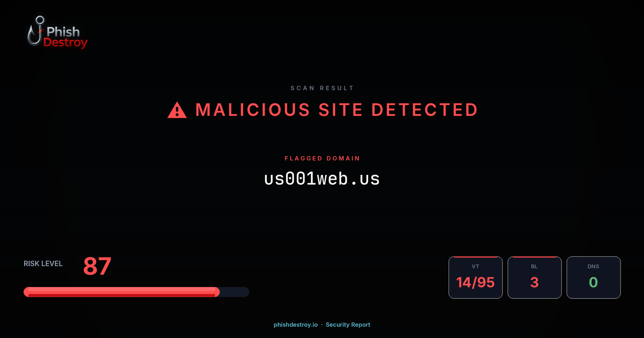Screen dimensions: 644x338
Task: Click the unfilled end of risk bar
Action: point(235,292)
